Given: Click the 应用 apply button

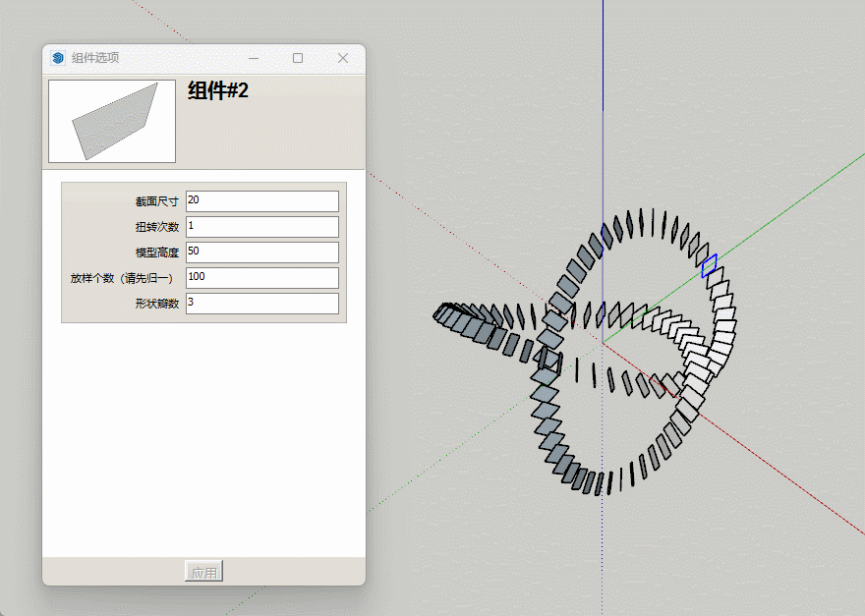Looking at the screenshot, I should point(204,572).
